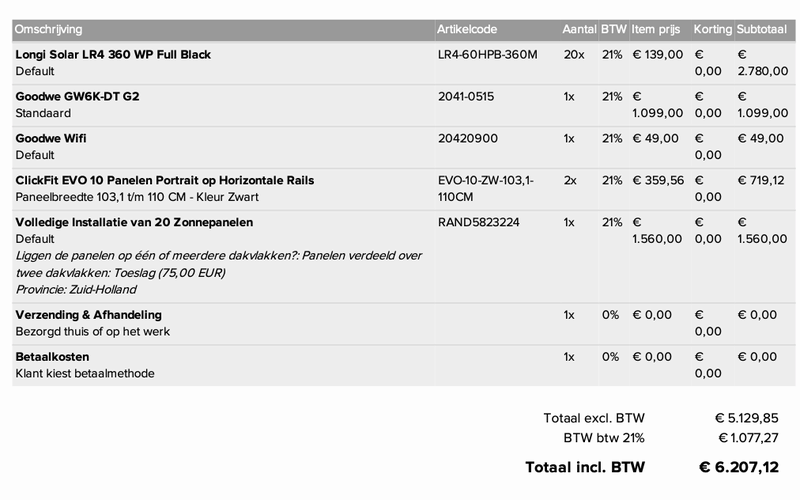800x500 pixels.
Task: Click Volledige Installatie van 20 Zonnepanelen
Action: pos(134,222)
